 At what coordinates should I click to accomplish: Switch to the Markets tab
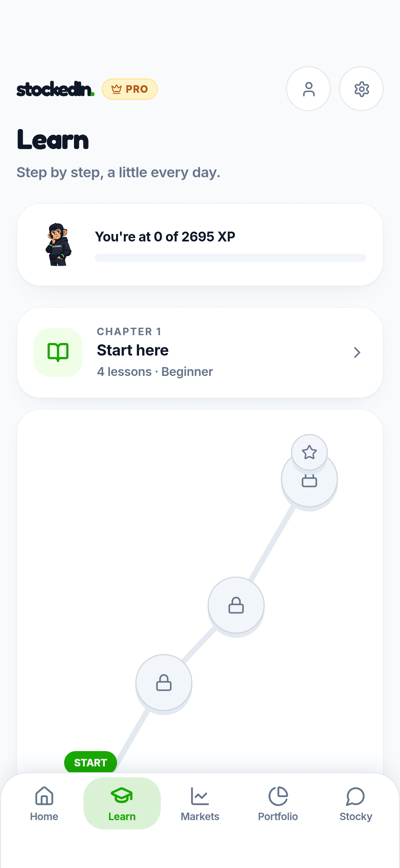coord(200,803)
